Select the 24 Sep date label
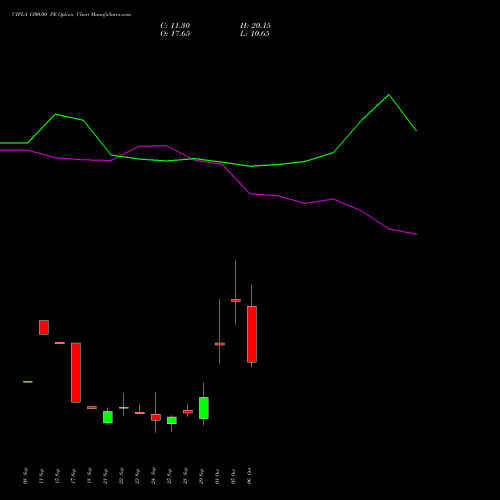Screen dimensions: 500x500 pos(153,476)
